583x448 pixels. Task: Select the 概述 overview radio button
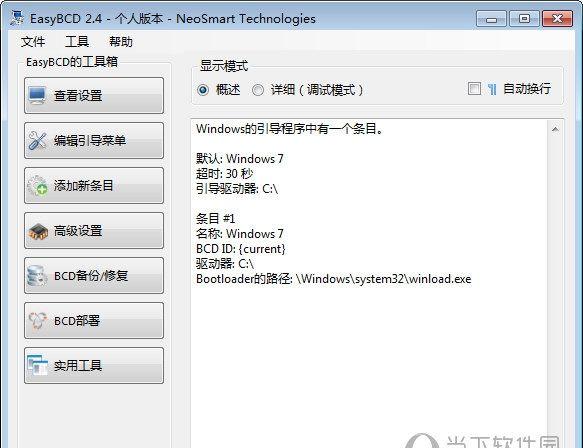[x=203, y=90]
